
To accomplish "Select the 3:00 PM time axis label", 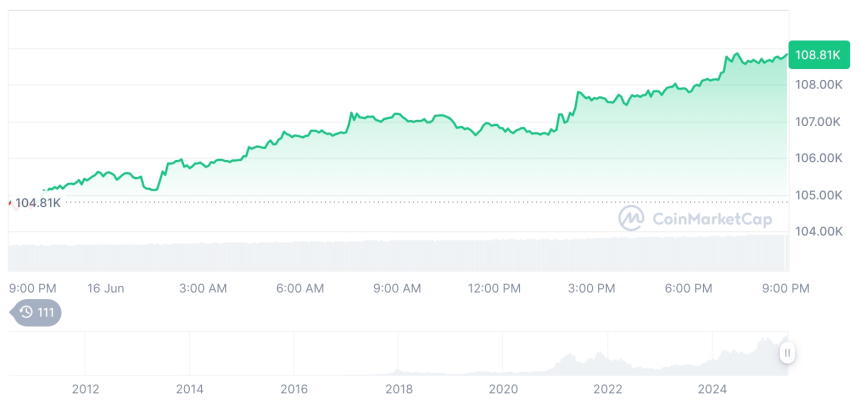I will coord(592,288).
